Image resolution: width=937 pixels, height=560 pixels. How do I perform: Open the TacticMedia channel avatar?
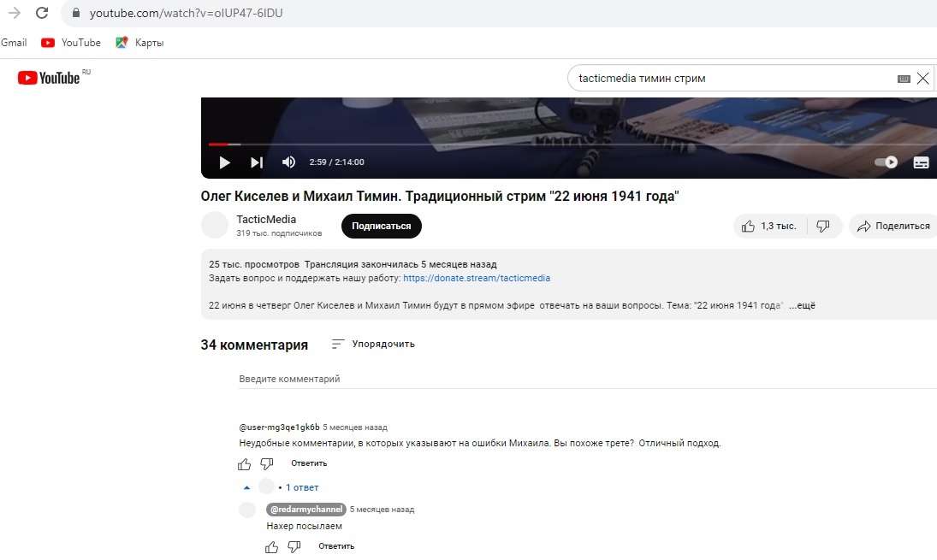215,225
